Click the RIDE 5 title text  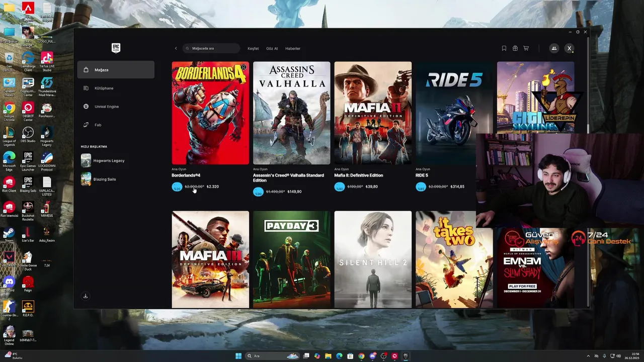coord(422,175)
